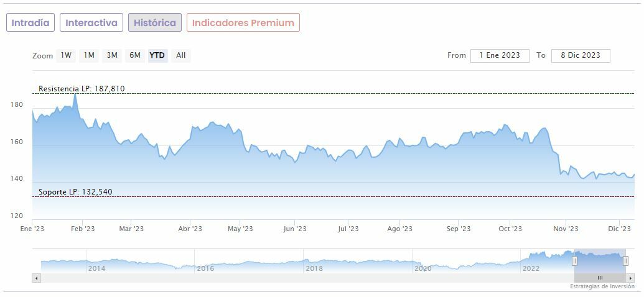Click the scrollbar right arrow
Image resolution: width=644 pixels, height=297 pixels.
click(630, 278)
